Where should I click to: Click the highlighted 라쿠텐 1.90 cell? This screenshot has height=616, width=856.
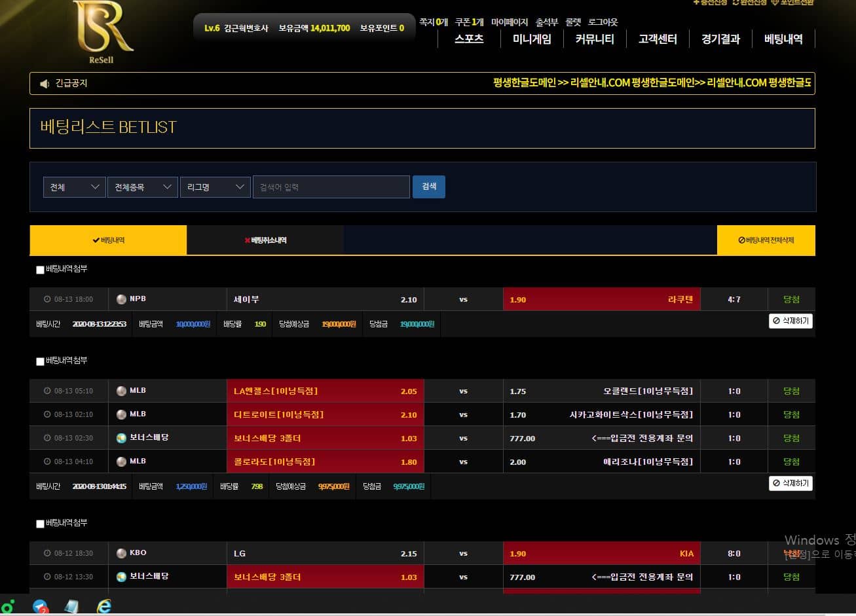(x=602, y=299)
